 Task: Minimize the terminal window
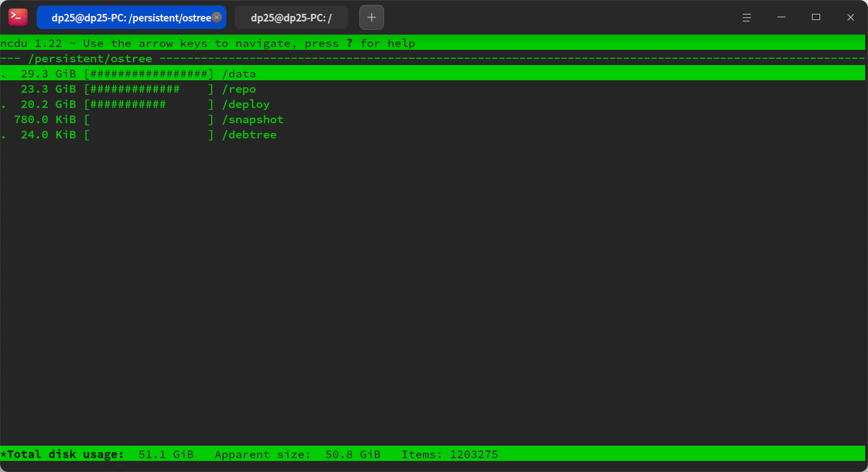(781, 17)
